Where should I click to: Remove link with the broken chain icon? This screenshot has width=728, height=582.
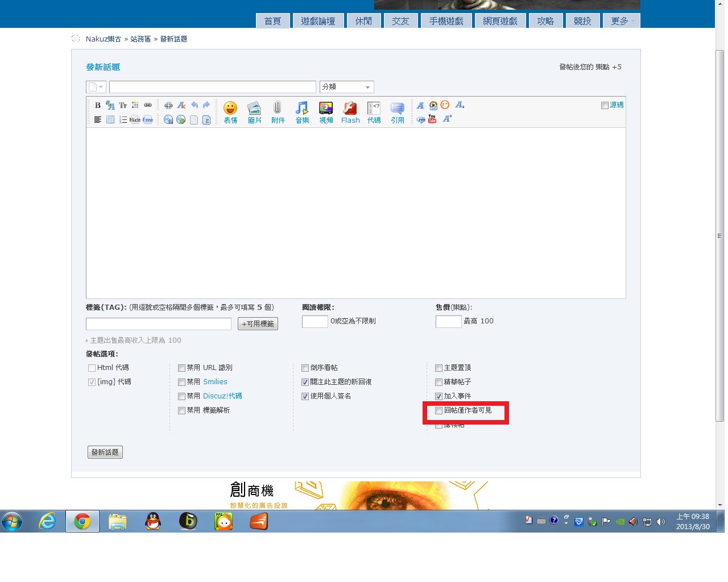[168, 105]
